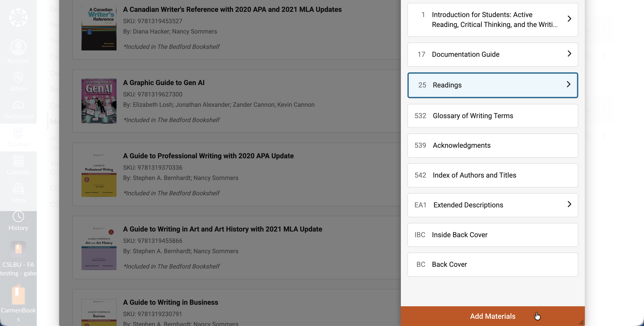This screenshot has height=326, width=644.
Task: Click SKU: 9781319627300 text
Action: (x=152, y=94)
